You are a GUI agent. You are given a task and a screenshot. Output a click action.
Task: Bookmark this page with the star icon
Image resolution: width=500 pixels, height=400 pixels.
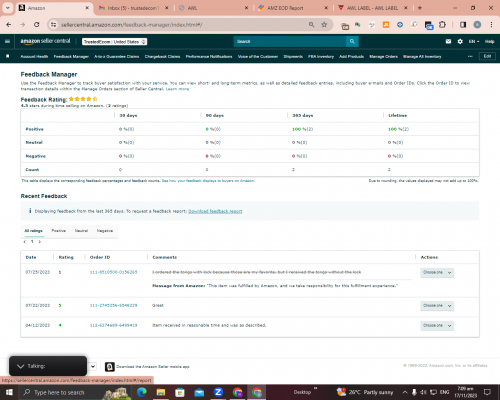[324, 25]
